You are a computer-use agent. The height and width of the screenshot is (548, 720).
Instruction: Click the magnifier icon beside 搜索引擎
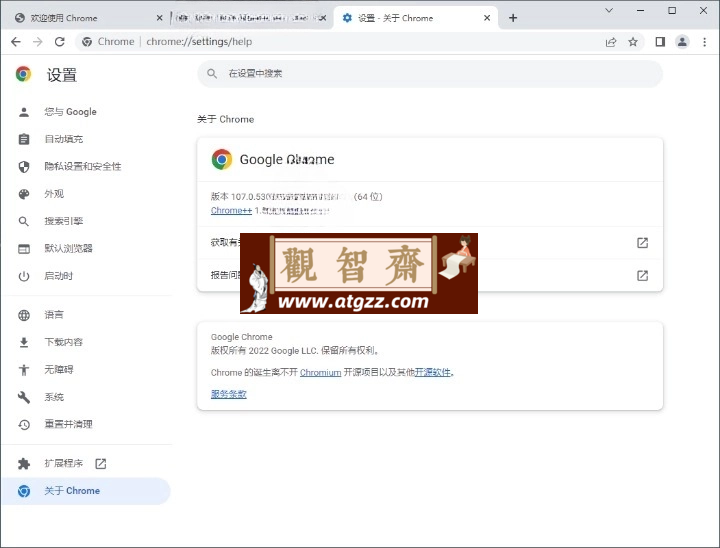24,221
